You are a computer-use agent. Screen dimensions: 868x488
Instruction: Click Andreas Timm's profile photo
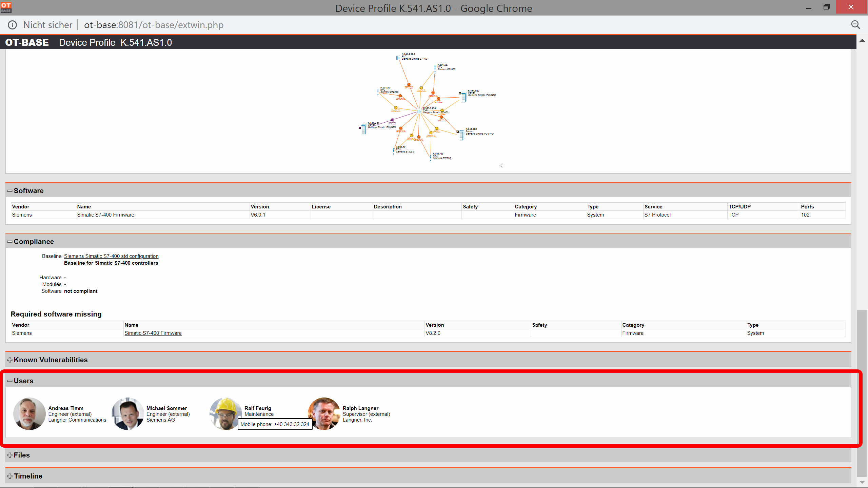(x=29, y=414)
